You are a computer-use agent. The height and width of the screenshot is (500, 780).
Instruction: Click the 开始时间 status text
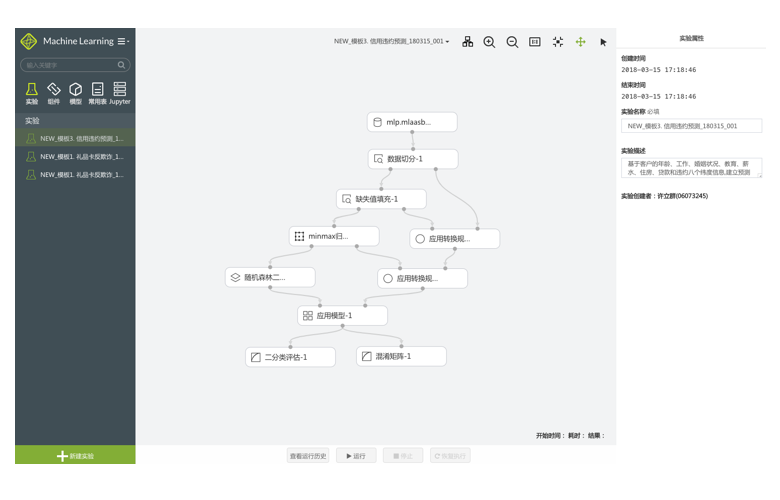pyautogui.click(x=550, y=435)
